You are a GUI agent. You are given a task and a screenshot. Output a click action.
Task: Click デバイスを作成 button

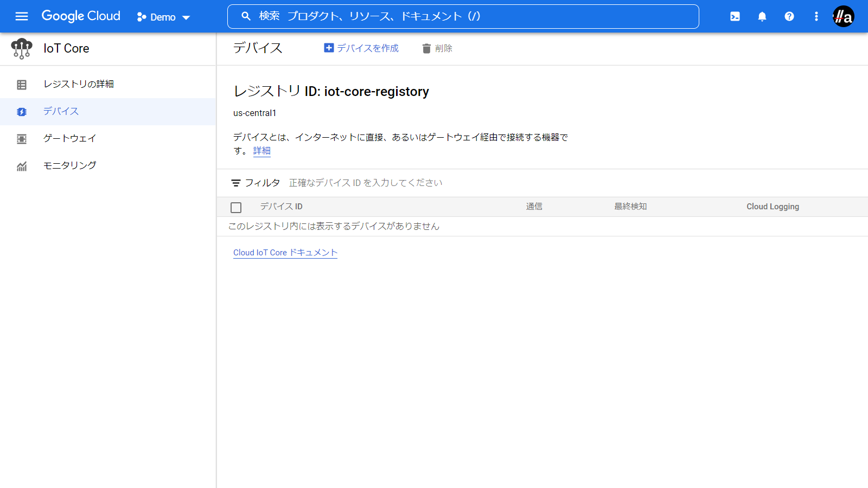coord(361,48)
